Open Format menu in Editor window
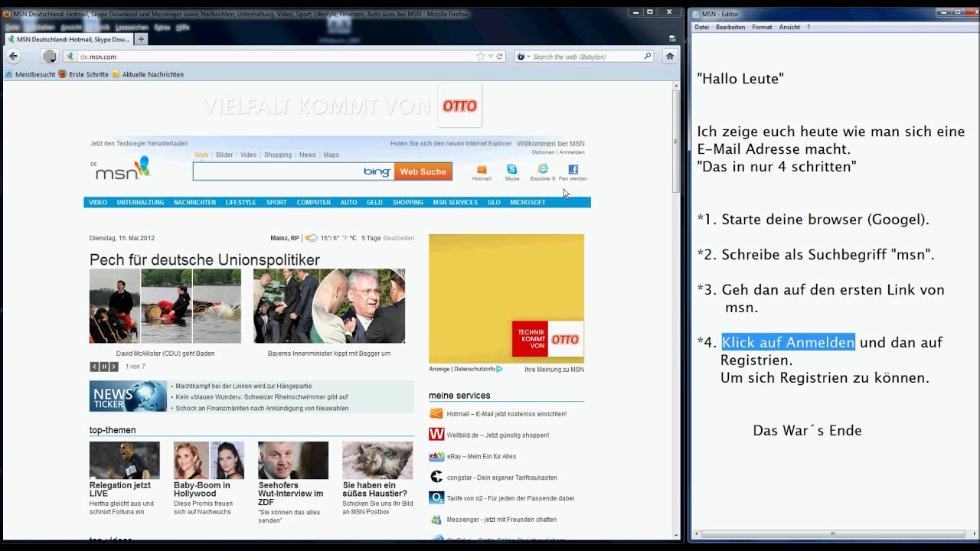This screenshot has width=980, height=551. click(x=762, y=27)
